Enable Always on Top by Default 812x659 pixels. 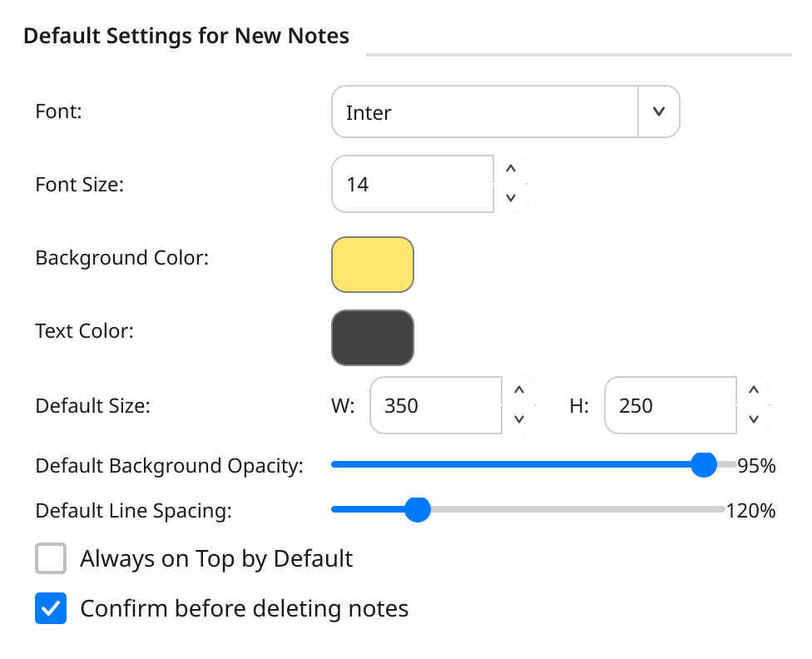point(51,558)
